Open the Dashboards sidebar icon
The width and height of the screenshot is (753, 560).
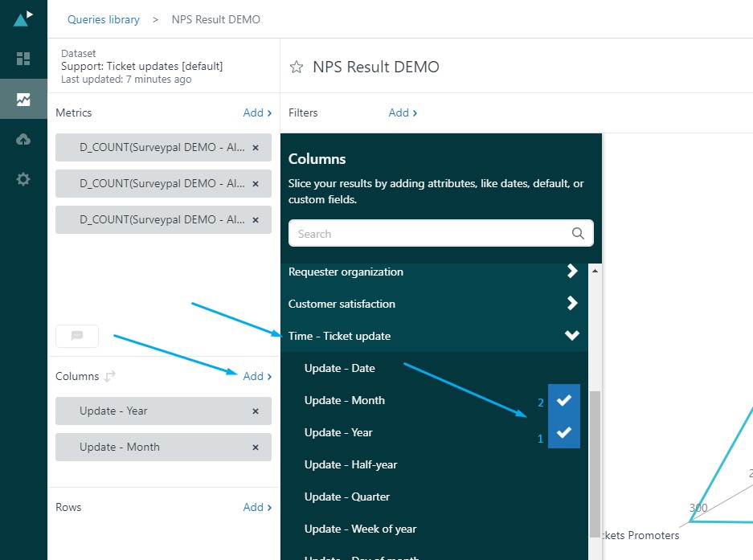23,59
